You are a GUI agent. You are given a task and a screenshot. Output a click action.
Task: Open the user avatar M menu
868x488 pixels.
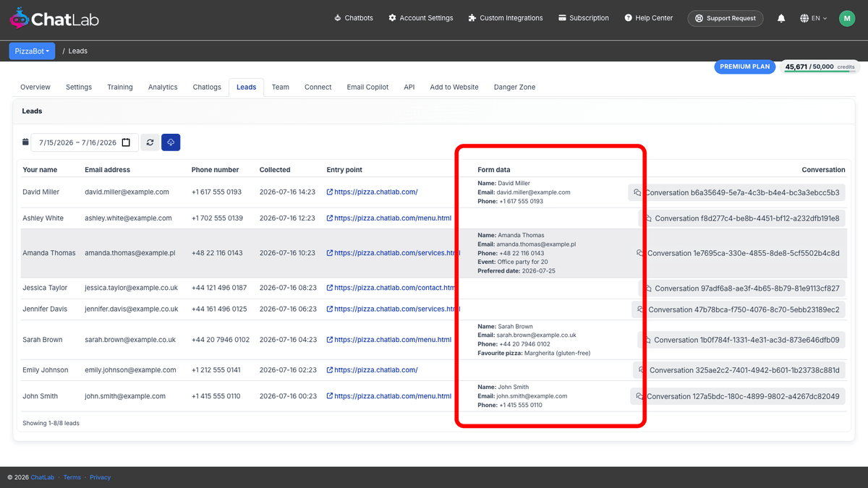click(x=847, y=18)
